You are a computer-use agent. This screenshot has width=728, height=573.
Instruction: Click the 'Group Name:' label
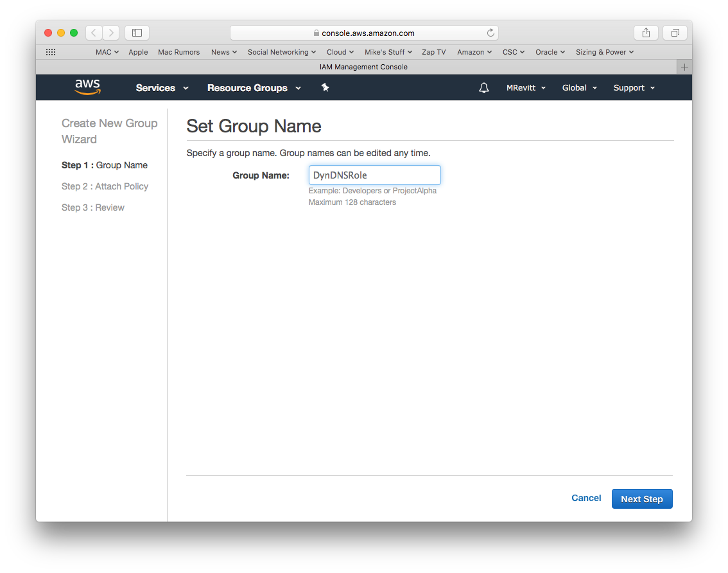click(x=261, y=175)
